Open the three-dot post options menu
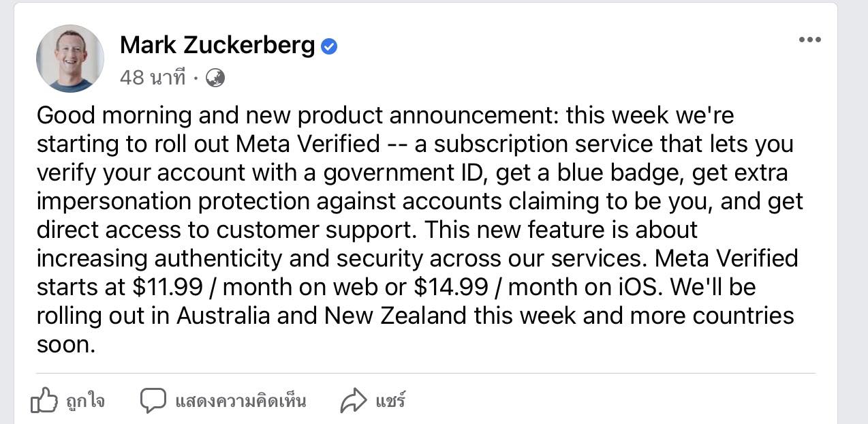 click(x=809, y=40)
